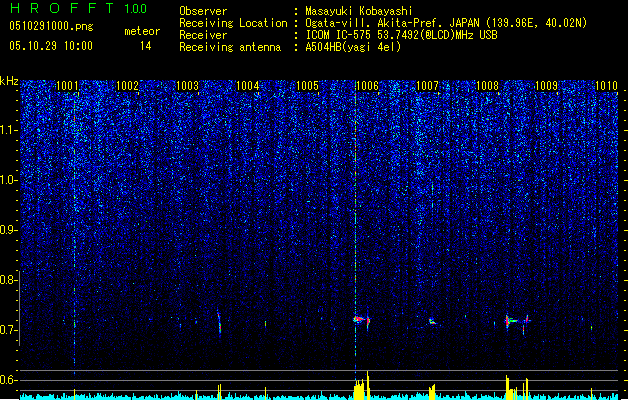Click the 1.0 kHz axis tick label
The height and width of the screenshot is (400, 629).
8,180
